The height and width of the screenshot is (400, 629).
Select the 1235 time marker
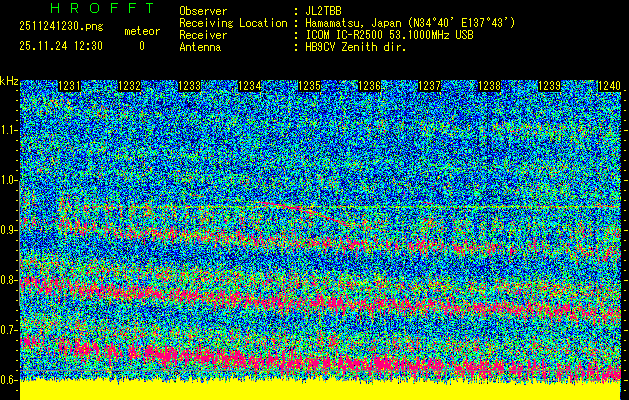point(309,86)
